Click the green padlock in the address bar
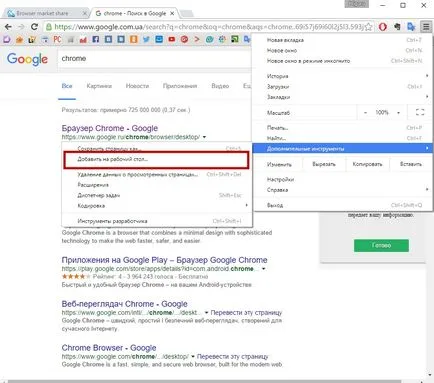 49,27
